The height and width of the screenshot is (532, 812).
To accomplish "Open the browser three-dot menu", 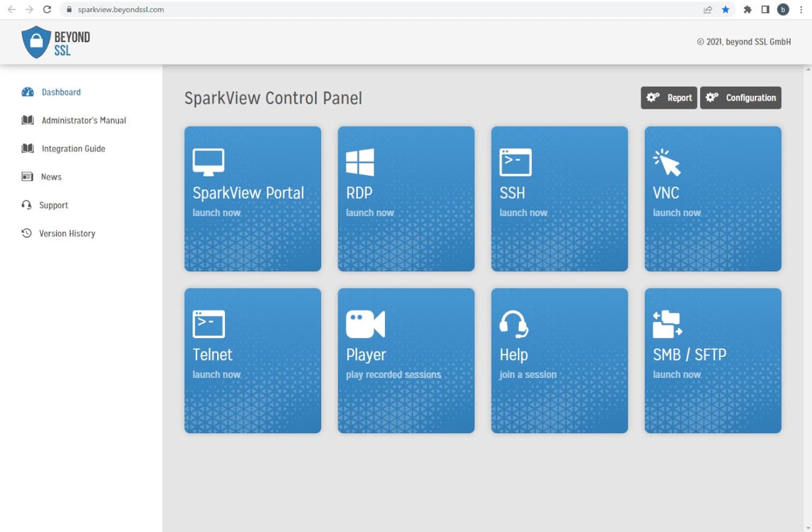I will click(801, 10).
